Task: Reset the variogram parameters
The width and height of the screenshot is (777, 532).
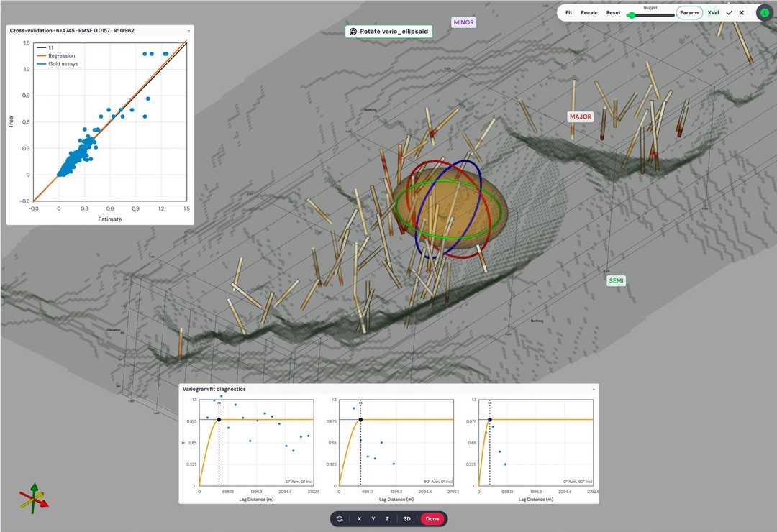Action: [x=613, y=13]
